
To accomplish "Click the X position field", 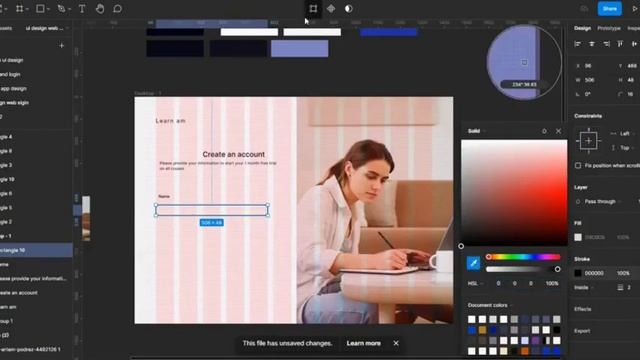I will tap(588, 66).
